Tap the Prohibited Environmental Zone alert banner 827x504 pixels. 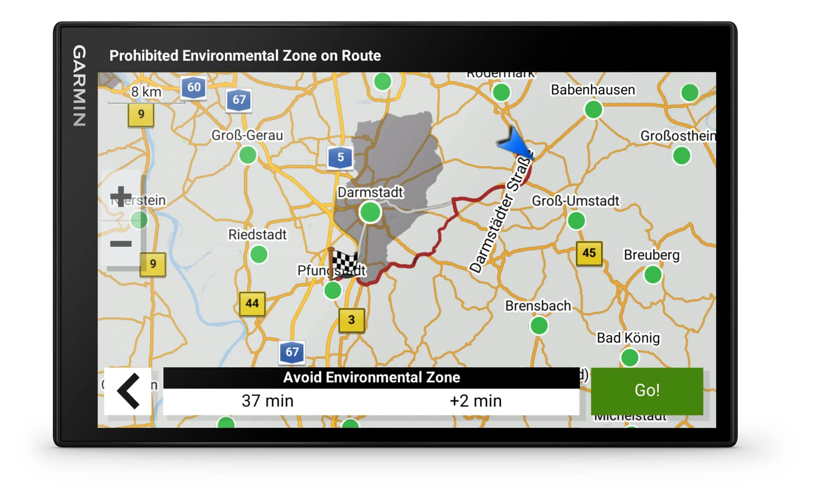pyautogui.click(x=245, y=56)
